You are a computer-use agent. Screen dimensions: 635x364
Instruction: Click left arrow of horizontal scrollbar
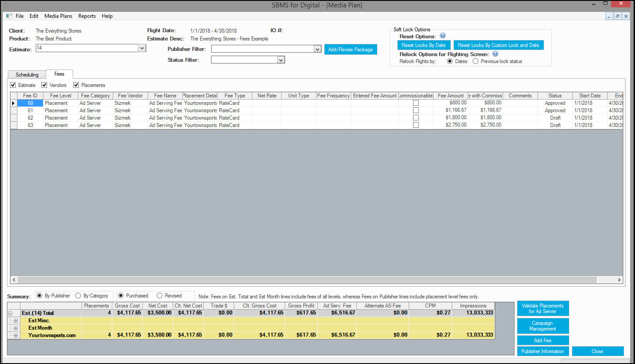(x=14, y=280)
